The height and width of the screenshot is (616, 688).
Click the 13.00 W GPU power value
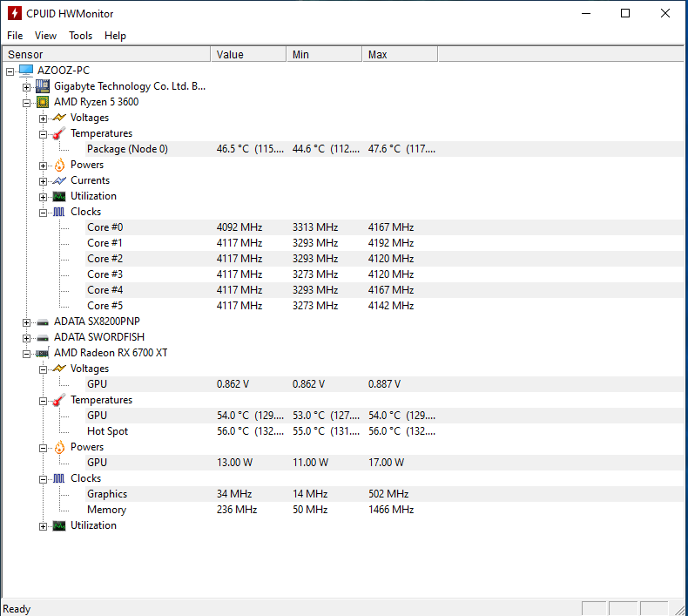(235, 463)
